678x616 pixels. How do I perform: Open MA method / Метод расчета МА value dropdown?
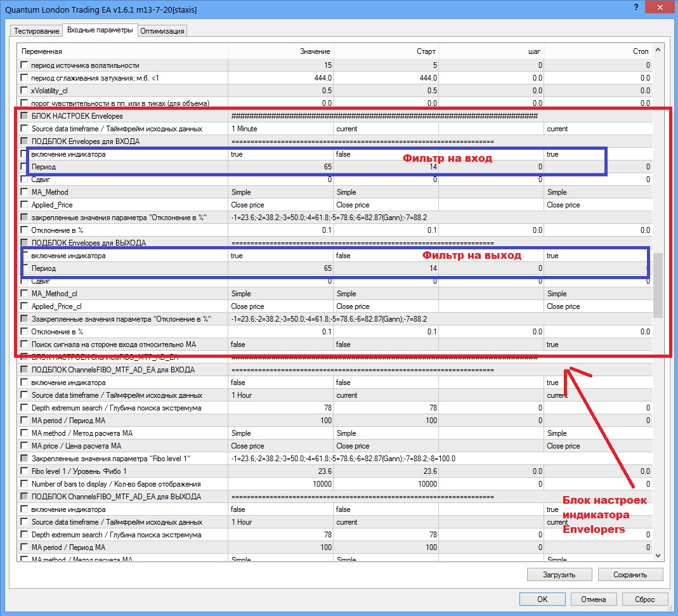tap(280, 433)
